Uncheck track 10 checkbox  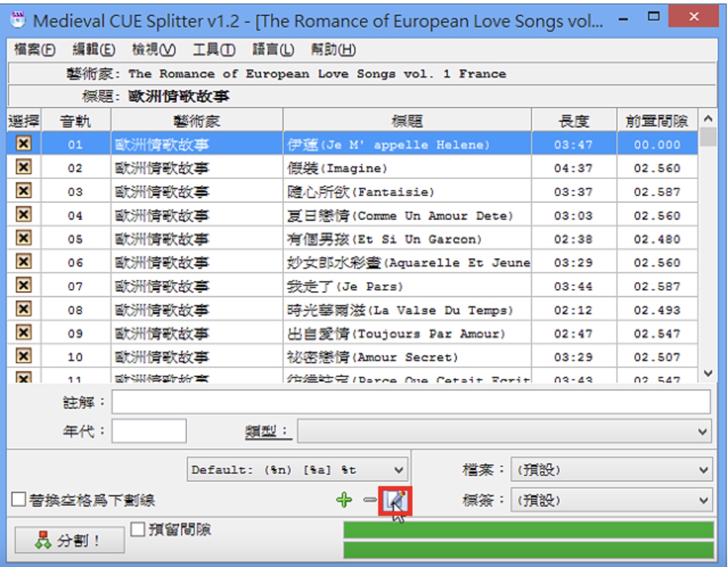click(23, 356)
